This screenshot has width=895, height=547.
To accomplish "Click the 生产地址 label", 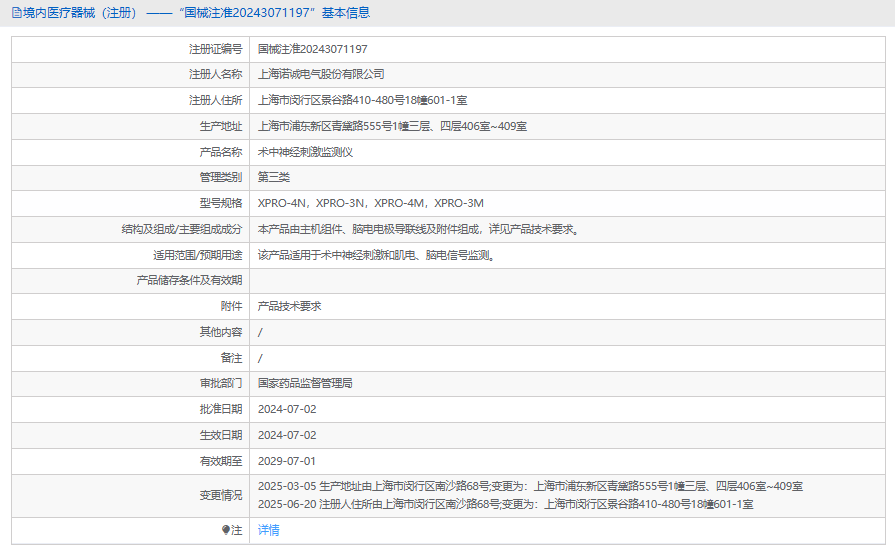I will click(x=221, y=126).
